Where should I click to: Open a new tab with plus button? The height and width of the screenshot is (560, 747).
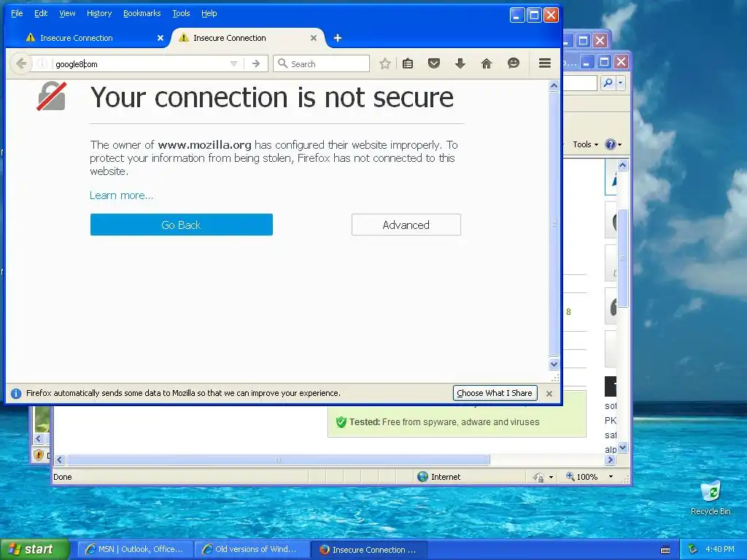pyautogui.click(x=337, y=38)
